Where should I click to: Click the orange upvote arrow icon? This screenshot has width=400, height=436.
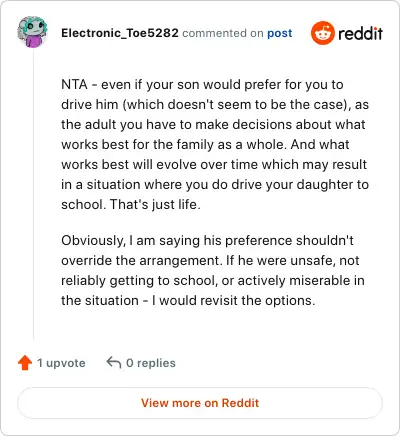click(25, 363)
